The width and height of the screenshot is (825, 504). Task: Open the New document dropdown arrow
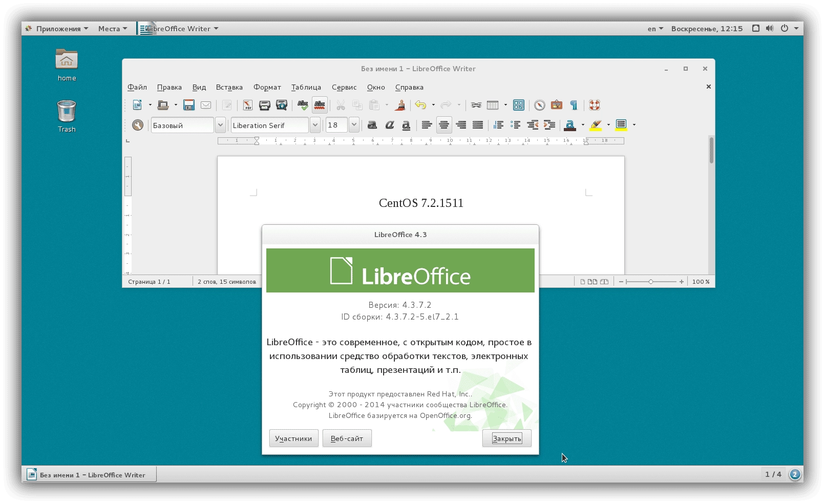pos(150,105)
